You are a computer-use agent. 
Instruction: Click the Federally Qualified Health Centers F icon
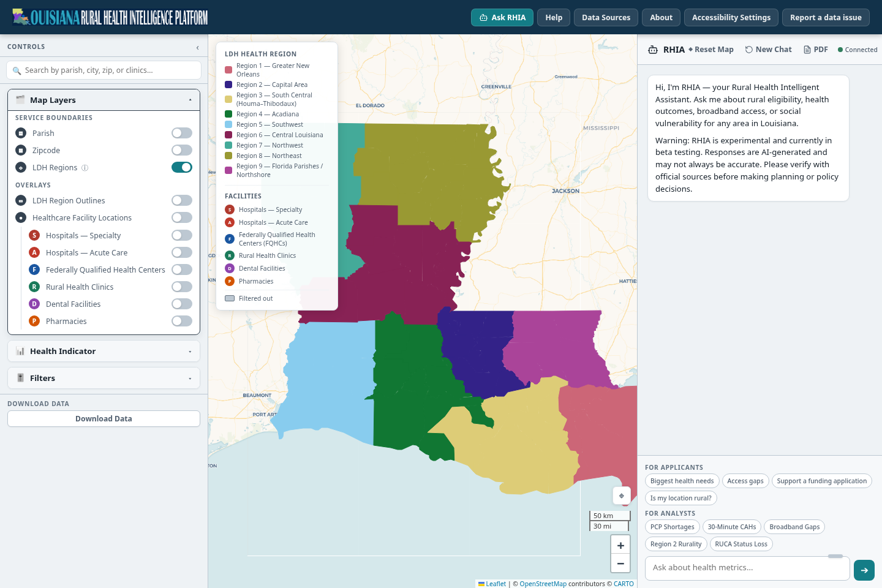click(x=34, y=269)
